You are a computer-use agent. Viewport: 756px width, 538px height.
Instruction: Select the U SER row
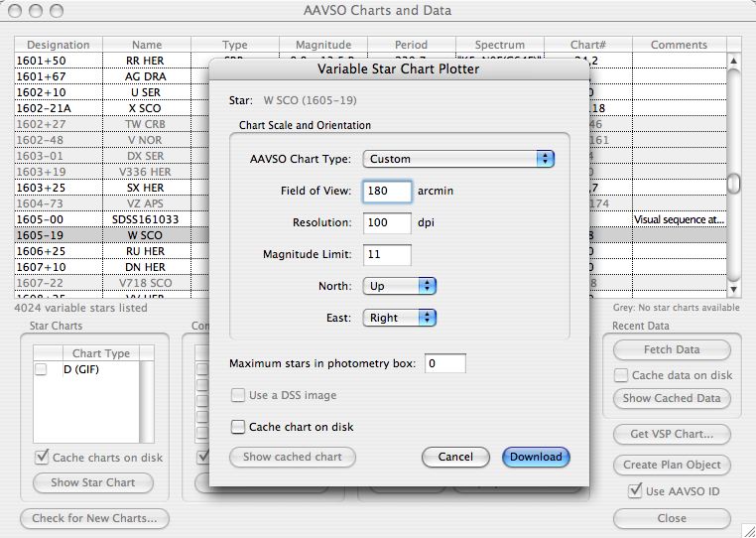(x=370, y=92)
